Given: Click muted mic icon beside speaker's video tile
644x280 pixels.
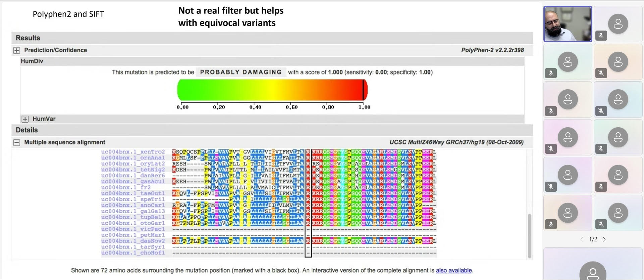Looking at the screenshot, I should click(601, 35).
